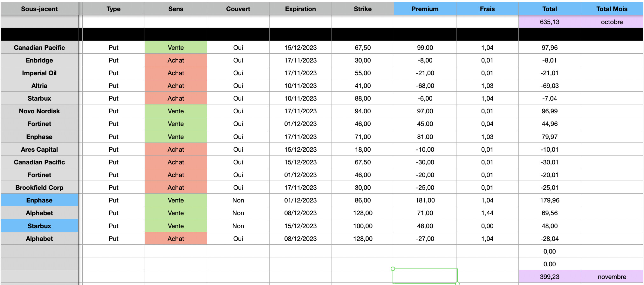The image size is (644, 285).
Task: Click the Achat cell for Brookfield Corp
Action: point(176,188)
